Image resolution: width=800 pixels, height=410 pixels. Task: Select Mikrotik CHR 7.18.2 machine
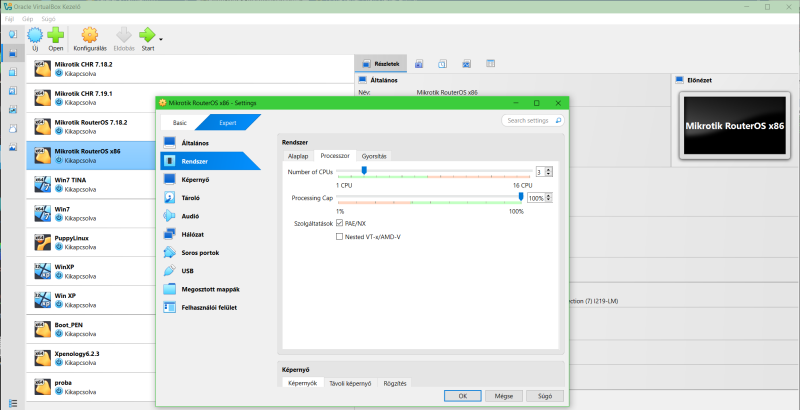point(190,69)
